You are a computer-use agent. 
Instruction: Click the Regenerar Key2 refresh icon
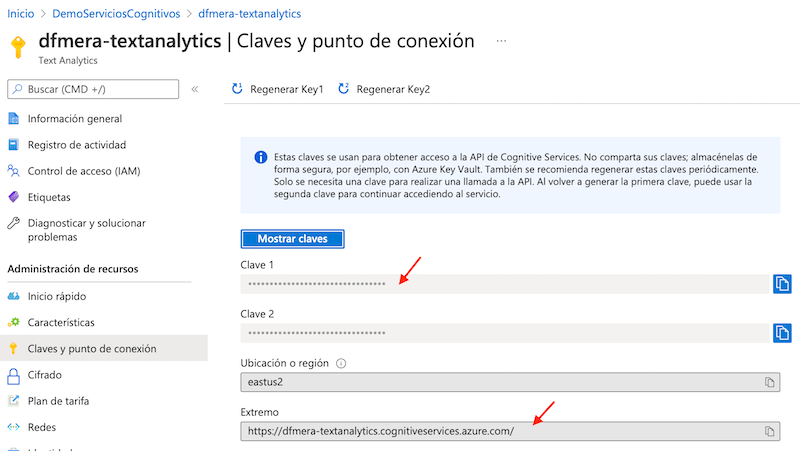[344, 89]
